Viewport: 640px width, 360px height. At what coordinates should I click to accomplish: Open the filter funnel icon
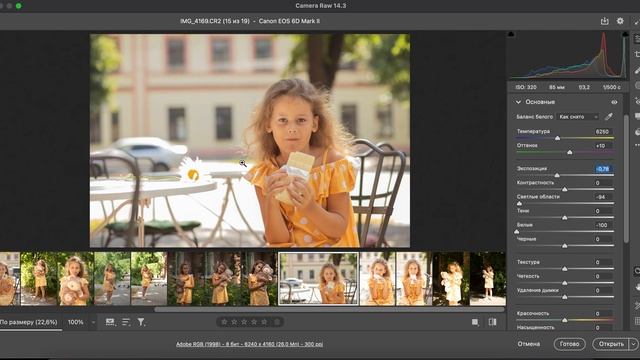(x=141, y=322)
